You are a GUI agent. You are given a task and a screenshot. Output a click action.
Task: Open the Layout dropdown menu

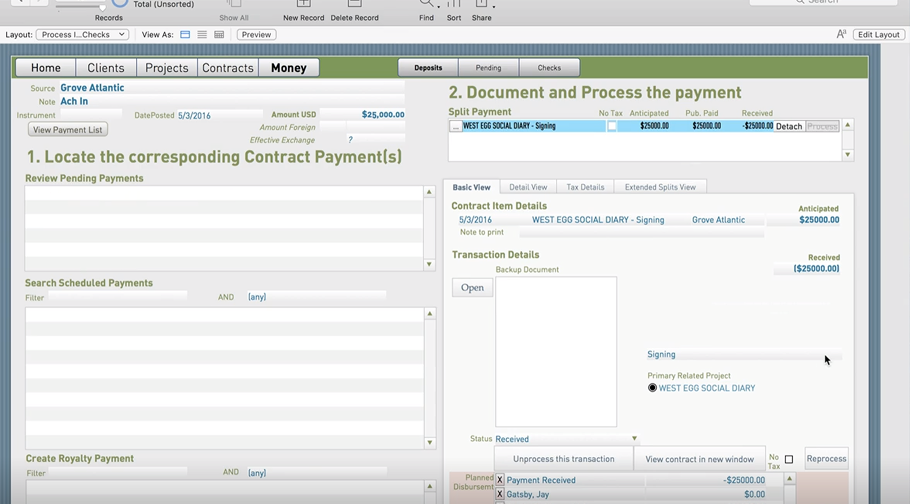pos(82,35)
